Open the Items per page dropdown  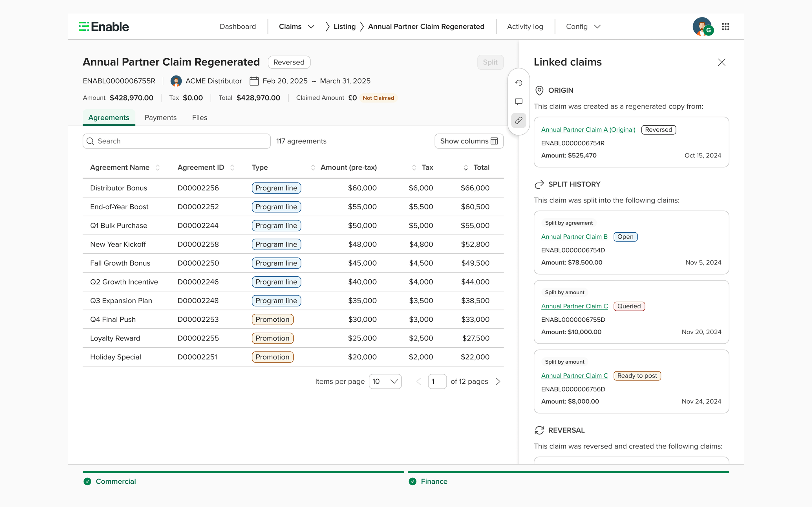tap(385, 381)
